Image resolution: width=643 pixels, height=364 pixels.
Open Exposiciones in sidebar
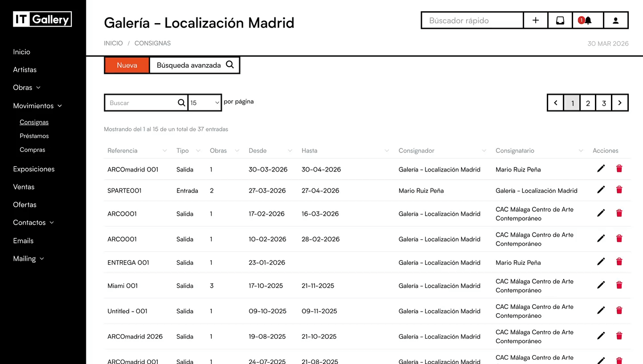[34, 169]
